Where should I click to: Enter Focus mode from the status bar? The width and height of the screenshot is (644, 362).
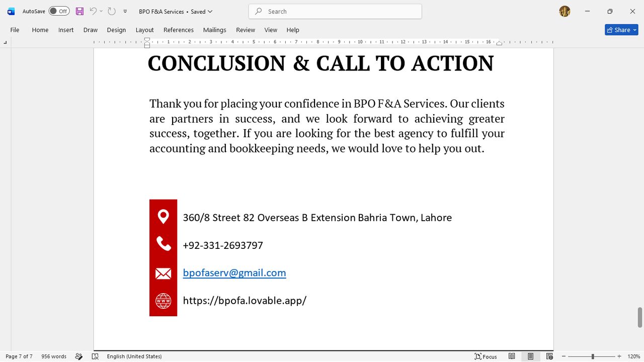coord(486,356)
